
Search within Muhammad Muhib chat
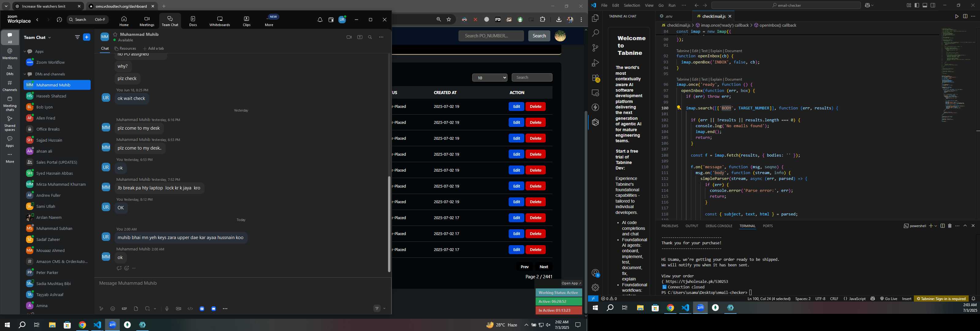pos(370,37)
